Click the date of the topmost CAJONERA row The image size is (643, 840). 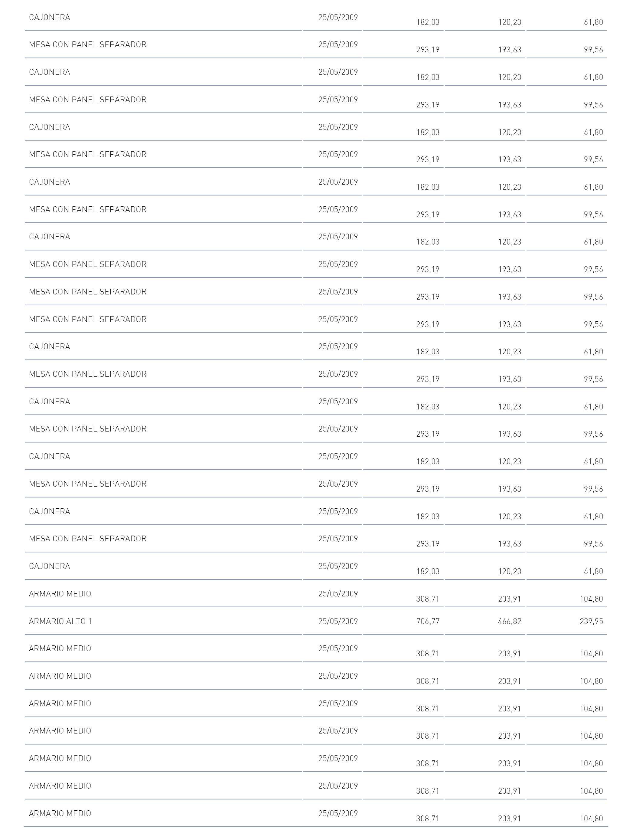(338, 18)
